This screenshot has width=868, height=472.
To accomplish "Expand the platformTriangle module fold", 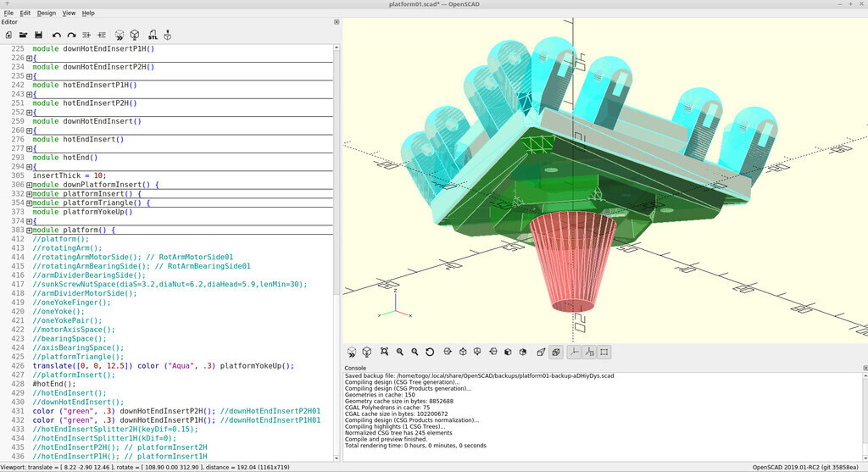I will (x=30, y=203).
